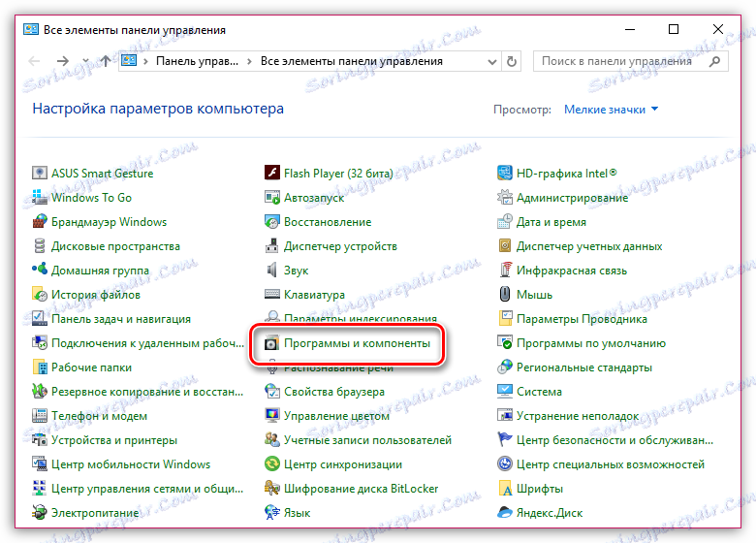Open Центр управления сетями и общи... link
Viewport: 756px width, 543px height.
(x=147, y=488)
